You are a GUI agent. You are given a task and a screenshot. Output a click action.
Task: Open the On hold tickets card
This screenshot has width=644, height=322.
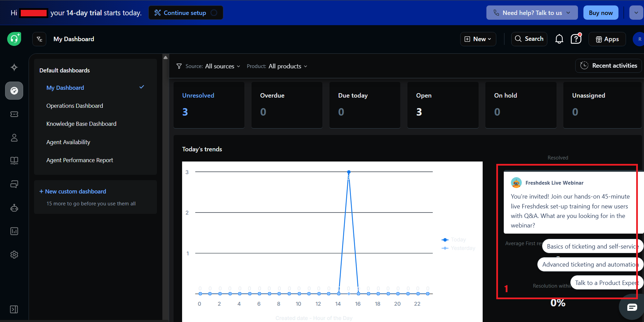click(x=521, y=105)
